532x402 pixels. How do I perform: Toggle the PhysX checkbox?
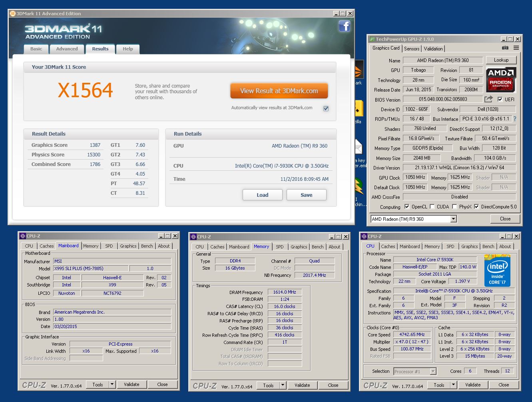[454, 207]
